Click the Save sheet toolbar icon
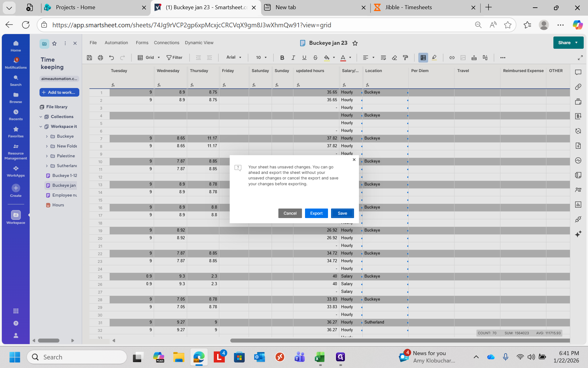Image resolution: width=588 pixels, height=368 pixels. (x=89, y=58)
